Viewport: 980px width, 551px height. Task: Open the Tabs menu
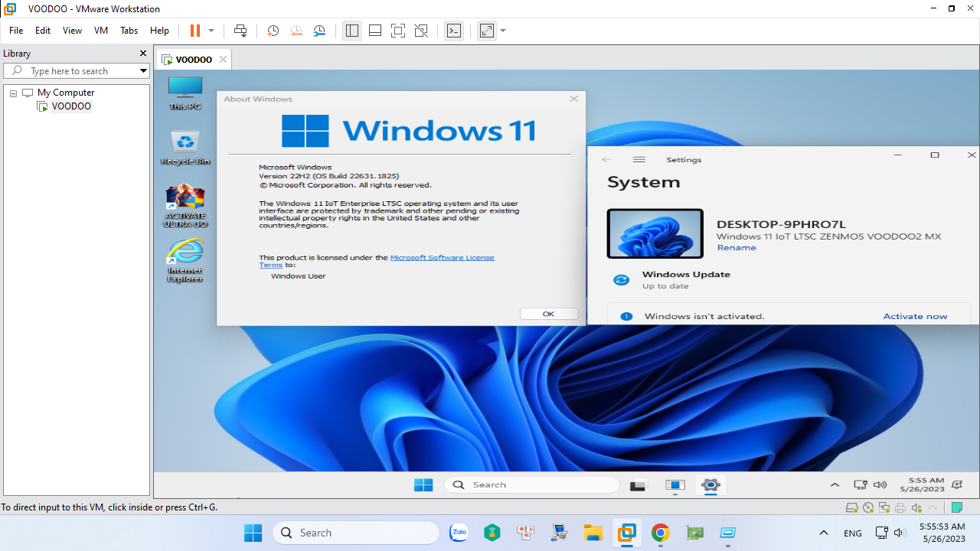click(x=129, y=31)
